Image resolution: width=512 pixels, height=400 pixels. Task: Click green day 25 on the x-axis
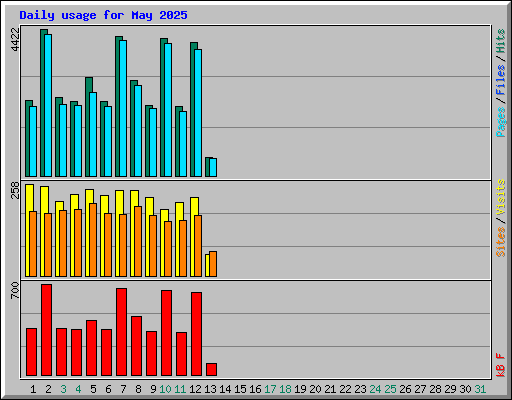pos(390,389)
